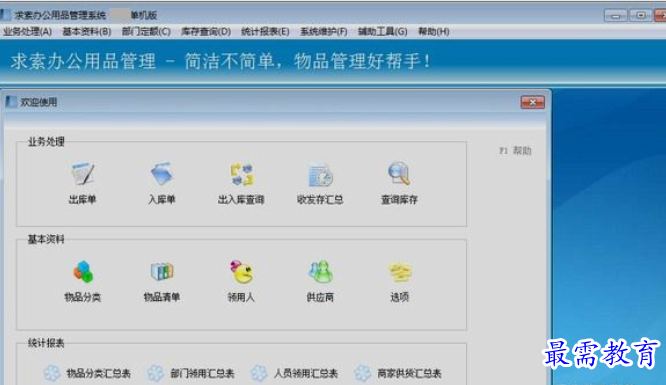Viewport: 666px width, 385px height.
Task: Open the 部门定额(C) menu
Action: coord(146,31)
